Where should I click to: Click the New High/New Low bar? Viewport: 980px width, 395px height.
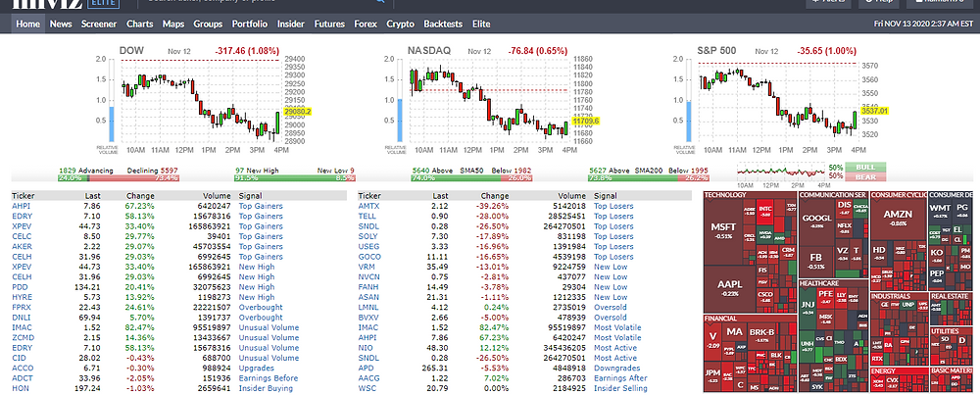(294, 177)
